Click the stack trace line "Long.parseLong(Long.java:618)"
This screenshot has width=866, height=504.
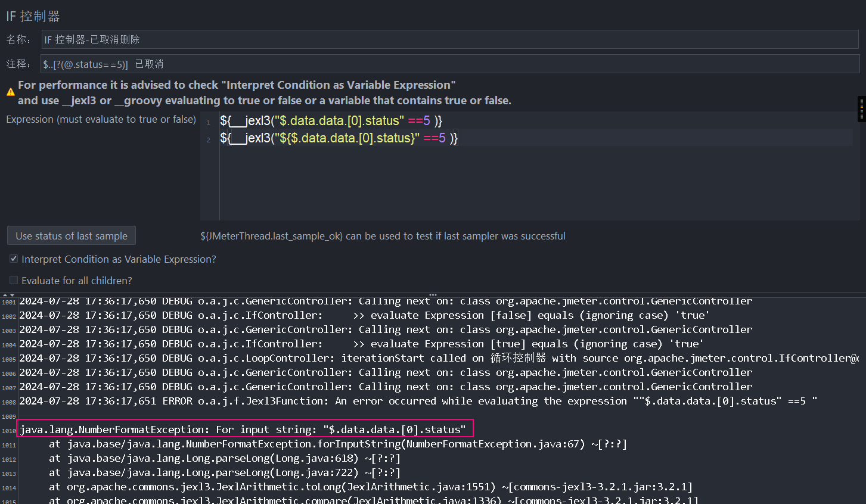[225, 458]
